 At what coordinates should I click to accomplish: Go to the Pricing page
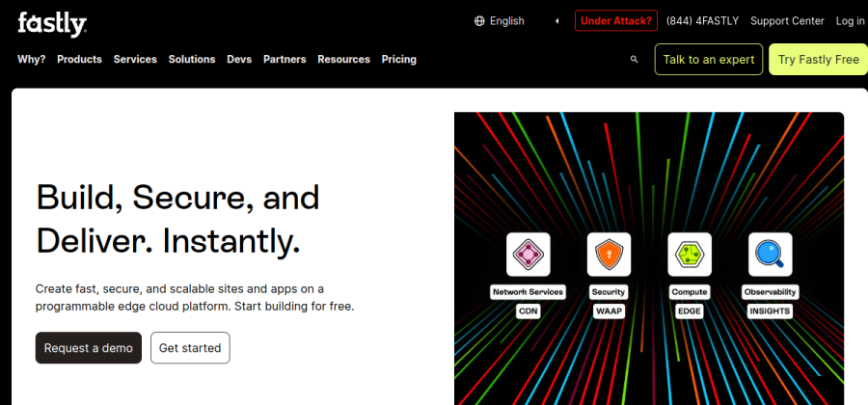pyautogui.click(x=399, y=59)
